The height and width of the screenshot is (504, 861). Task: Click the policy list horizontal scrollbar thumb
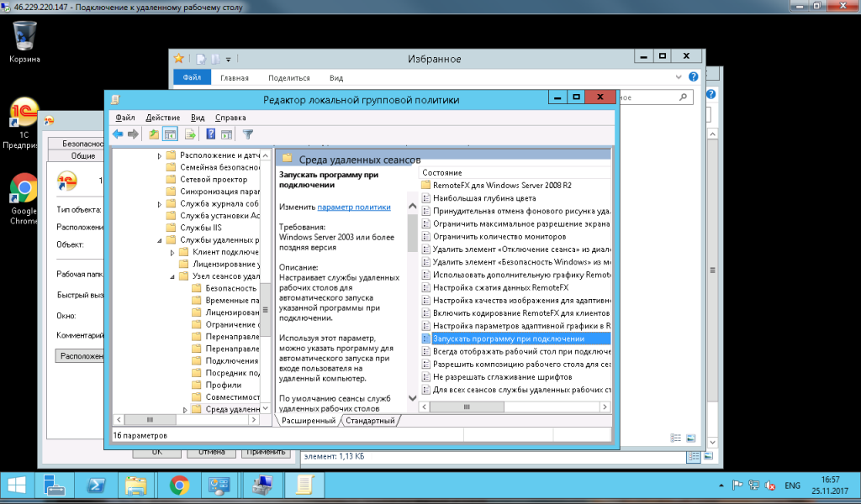click(467, 407)
